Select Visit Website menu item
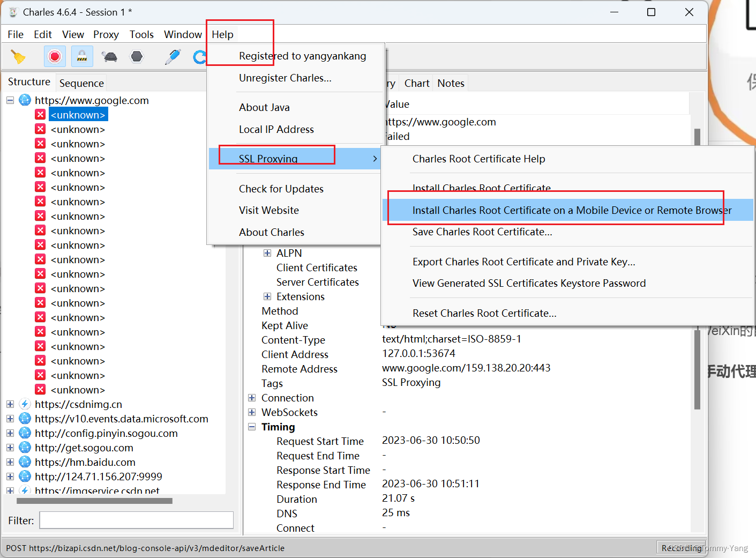Image resolution: width=756 pixels, height=558 pixels. pyautogui.click(x=294, y=210)
